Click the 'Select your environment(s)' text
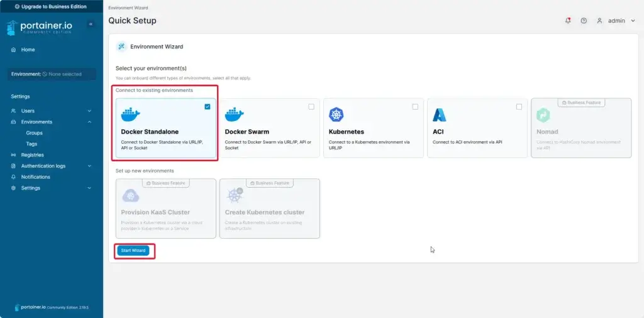This screenshot has height=318, width=644. [151, 68]
